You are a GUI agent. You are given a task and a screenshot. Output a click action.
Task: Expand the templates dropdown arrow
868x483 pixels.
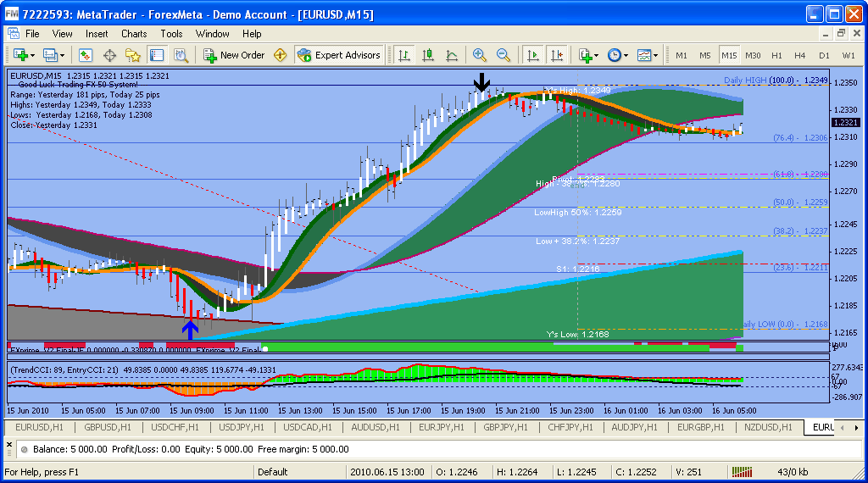pyautogui.click(x=655, y=55)
